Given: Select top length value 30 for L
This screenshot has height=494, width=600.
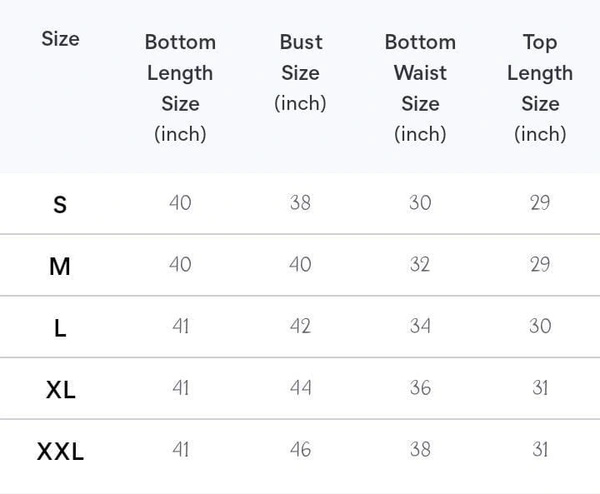Looking at the screenshot, I should (x=540, y=326).
